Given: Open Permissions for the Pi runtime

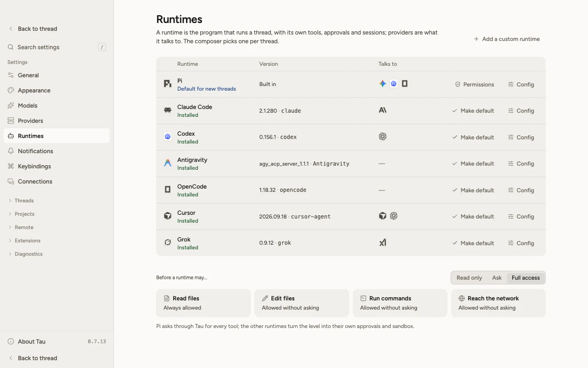Looking at the screenshot, I should tap(475, 85).
